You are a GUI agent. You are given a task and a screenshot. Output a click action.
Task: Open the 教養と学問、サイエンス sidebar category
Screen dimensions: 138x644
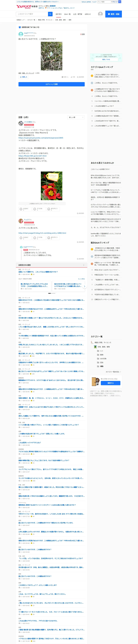[x=101, y=343]
